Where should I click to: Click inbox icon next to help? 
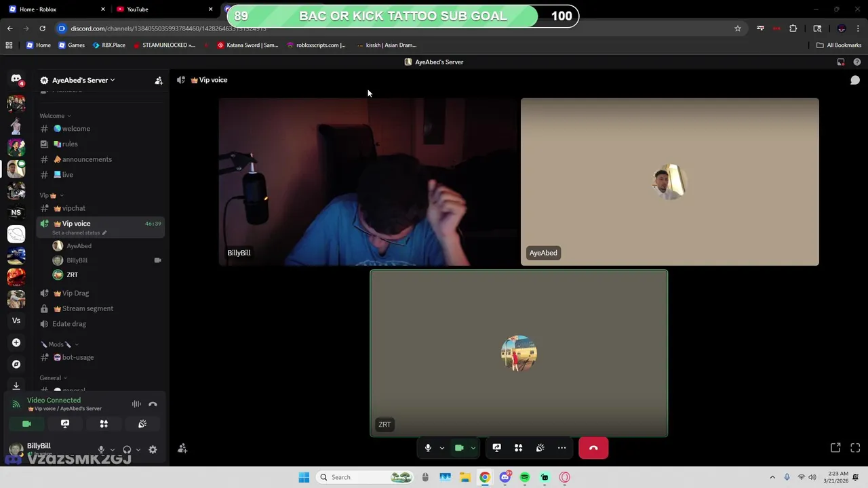pyautogui.click(x=841, y=62)
